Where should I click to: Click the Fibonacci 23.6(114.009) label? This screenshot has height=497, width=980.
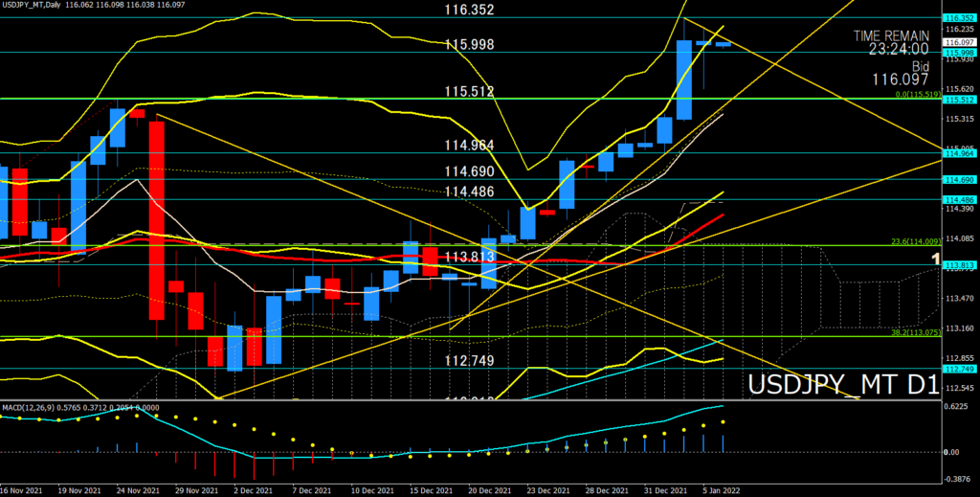coord(916,241)
